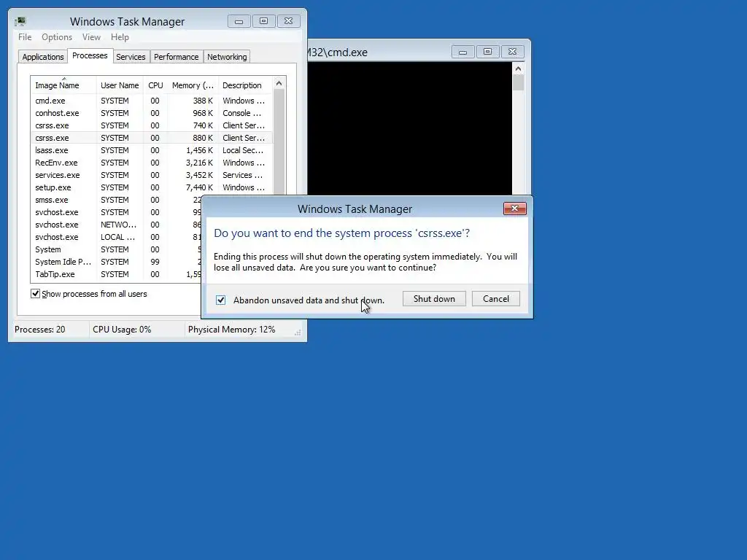Select the svchost.exe row owned by NETWO...
747x560 pixels.
pyautogui.click(x=116, y=225)
